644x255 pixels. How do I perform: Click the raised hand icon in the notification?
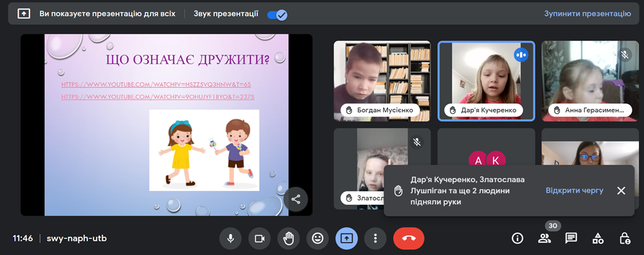coord(398,191)
